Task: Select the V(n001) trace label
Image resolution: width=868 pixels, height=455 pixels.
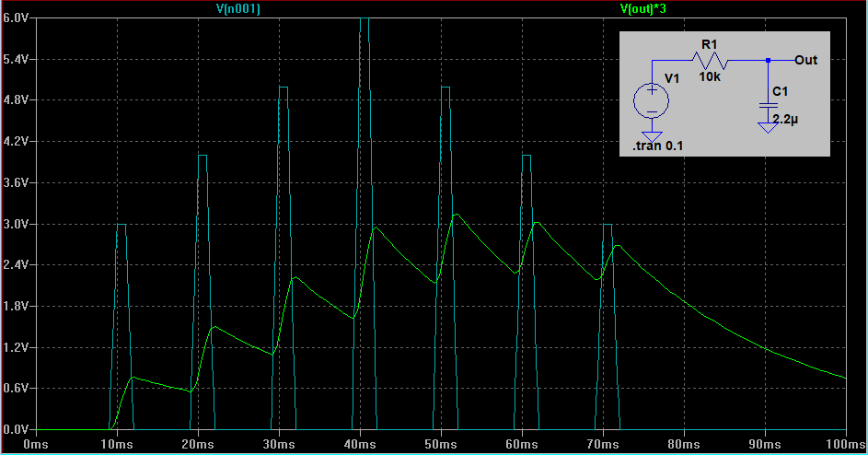Action: coord(238,8)
